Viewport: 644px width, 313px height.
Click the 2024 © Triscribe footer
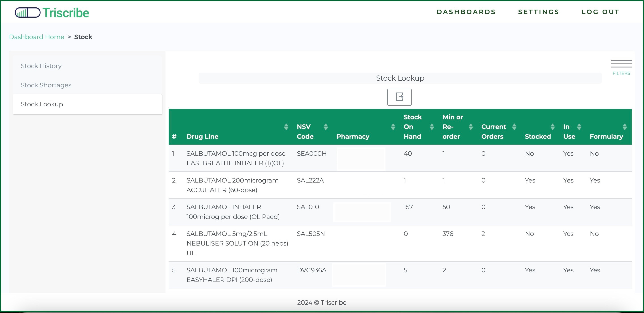tap(322, 302)
